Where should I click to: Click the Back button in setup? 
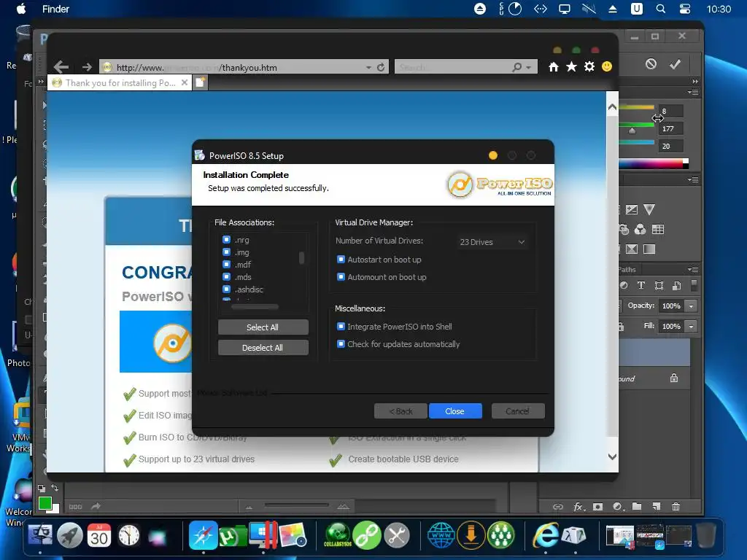point(400,411)
